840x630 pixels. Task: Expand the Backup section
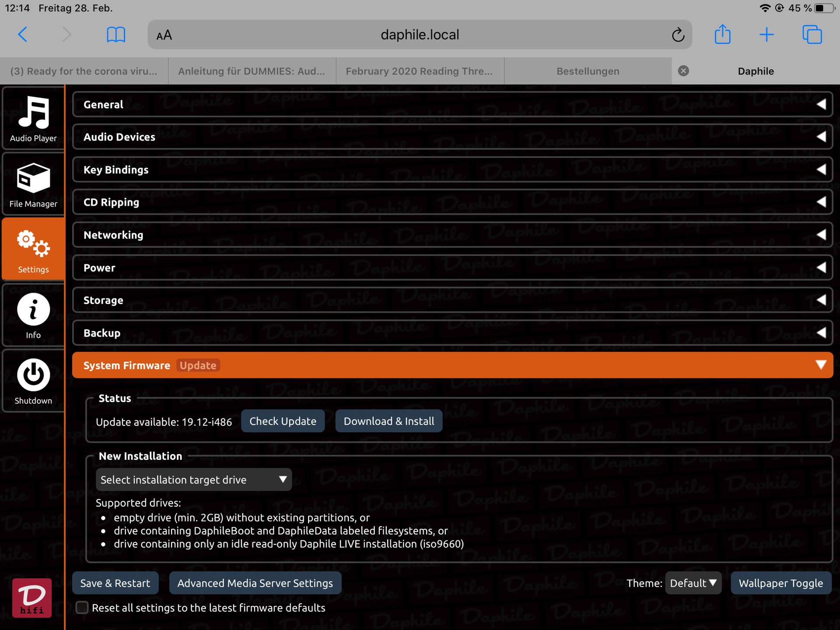point(453,333)
